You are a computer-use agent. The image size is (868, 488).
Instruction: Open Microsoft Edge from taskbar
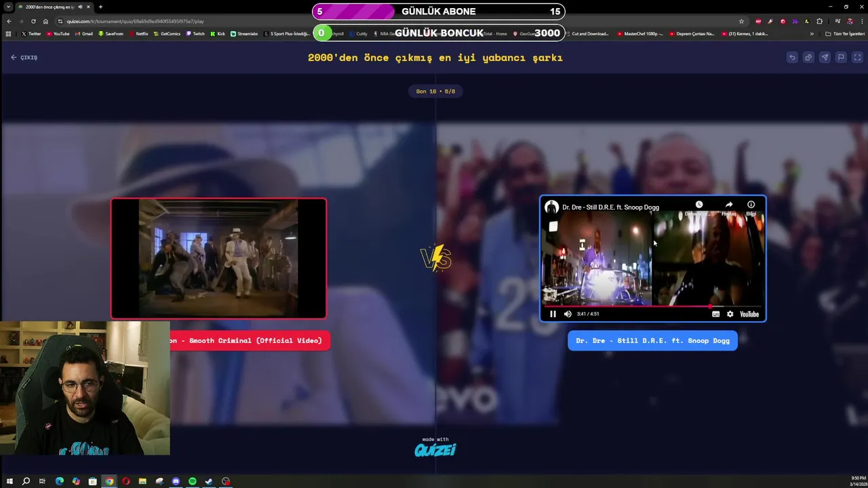(59, 481)
